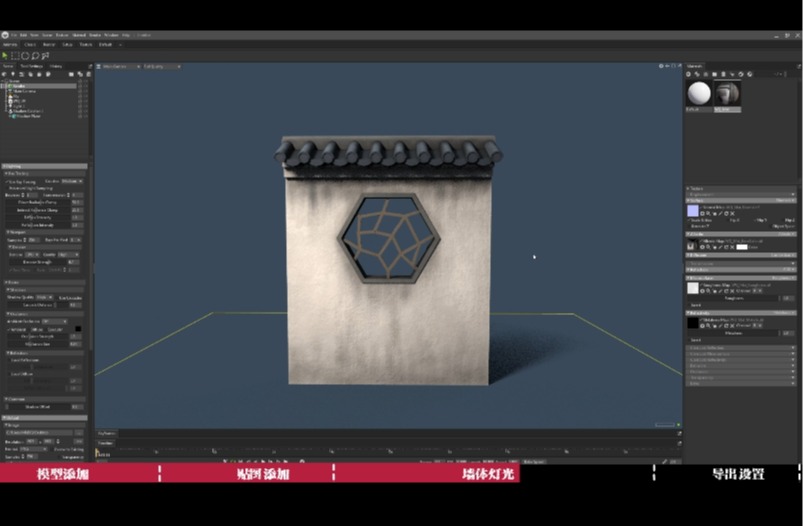803x526 pixels.
Task: Click the new material icon in Materials toolbar
Action: pos(688,74)
